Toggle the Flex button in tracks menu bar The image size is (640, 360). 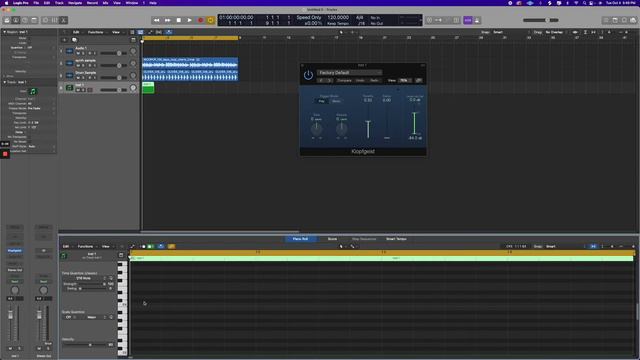(x=158, y=32)
